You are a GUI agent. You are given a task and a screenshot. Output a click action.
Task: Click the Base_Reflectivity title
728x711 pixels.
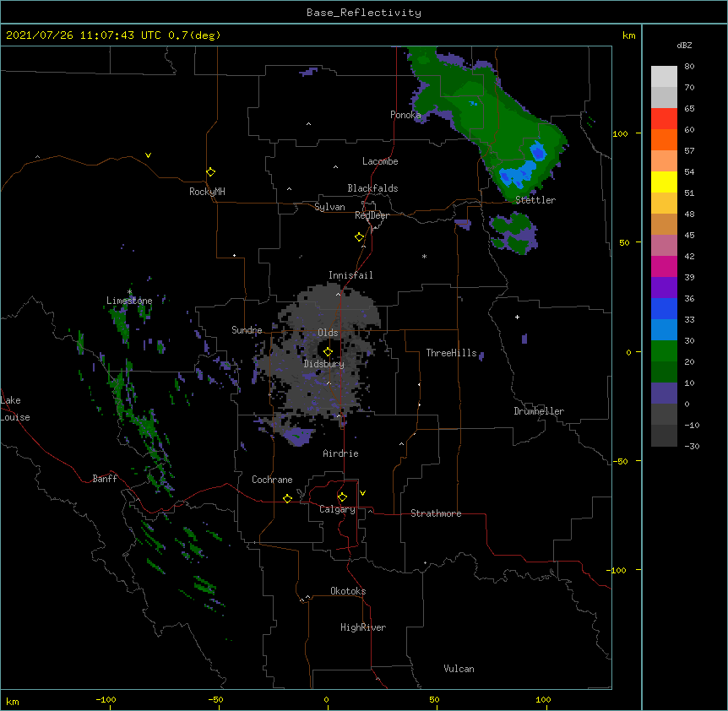click(364, 13)
